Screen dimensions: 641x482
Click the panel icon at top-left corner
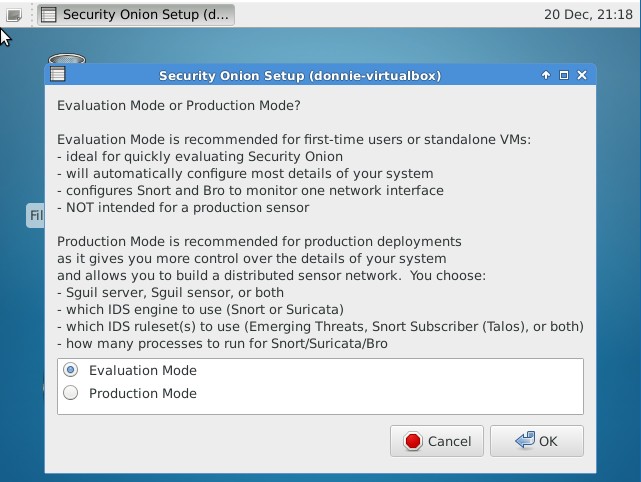pos(14,15)
